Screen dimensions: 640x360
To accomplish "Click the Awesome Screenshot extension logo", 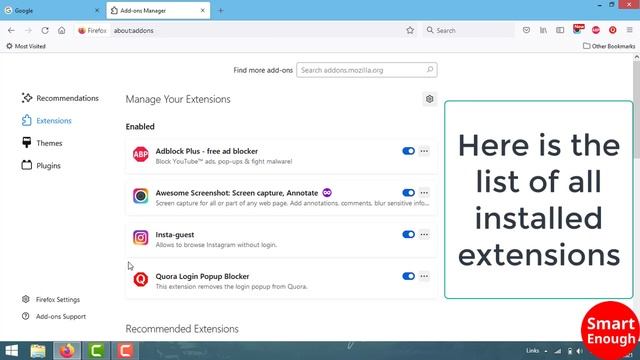I will pyautogui.click(x=141, y=196).
